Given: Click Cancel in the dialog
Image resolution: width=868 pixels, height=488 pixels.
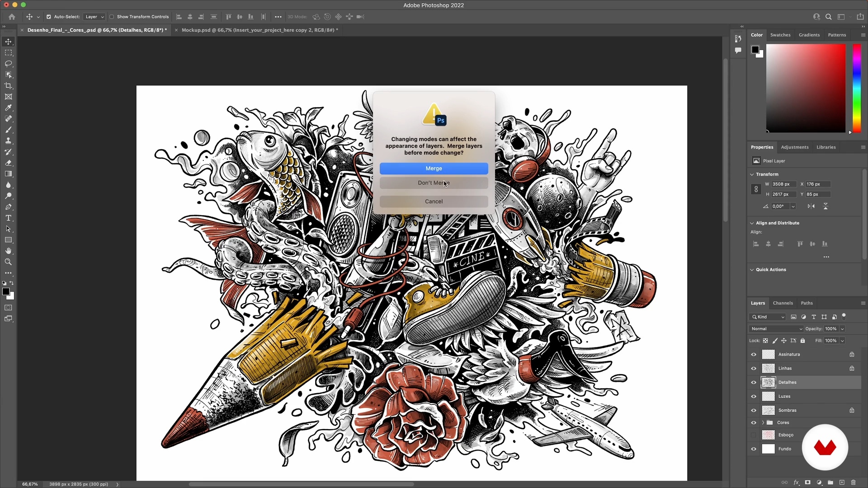Looking at the screenshot, I should point(434,202).
